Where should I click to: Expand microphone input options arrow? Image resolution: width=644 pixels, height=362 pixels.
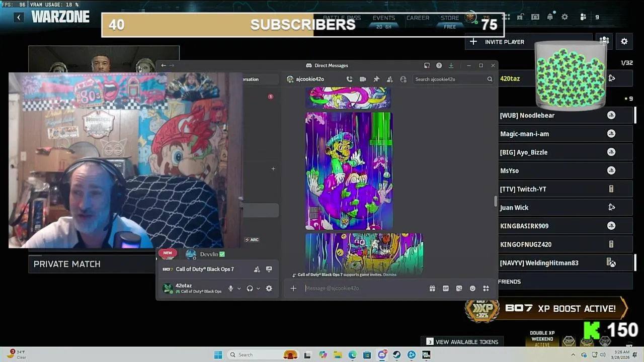pyautogui.click(x=239, y=288)
